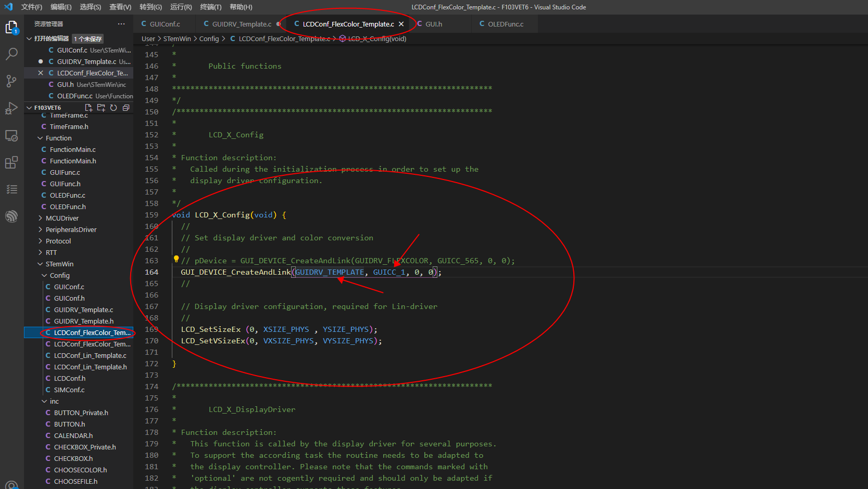
Task: Click the New Folder icon in F103VET6 header
Action: pyautogui.click(x=101, y=108)
